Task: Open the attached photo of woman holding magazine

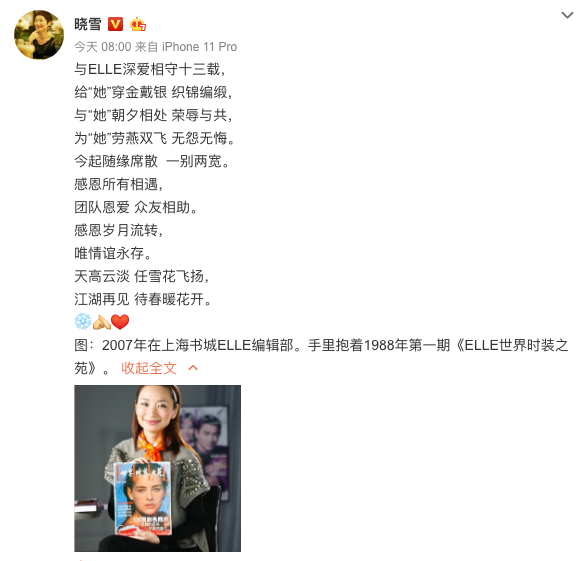Action: pyautogui.click(x=158, y=468)
